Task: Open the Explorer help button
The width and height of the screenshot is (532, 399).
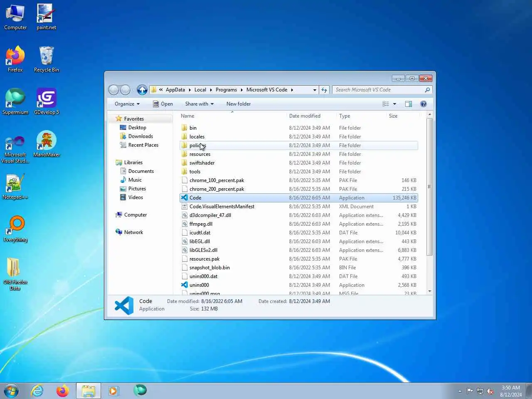Action: click(x=424, y=104)
